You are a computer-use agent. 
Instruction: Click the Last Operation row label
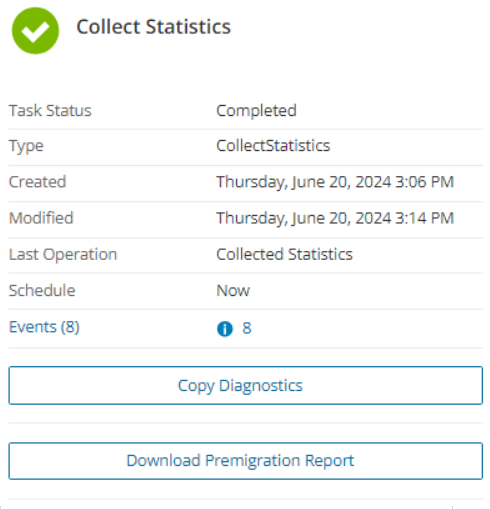63,255
